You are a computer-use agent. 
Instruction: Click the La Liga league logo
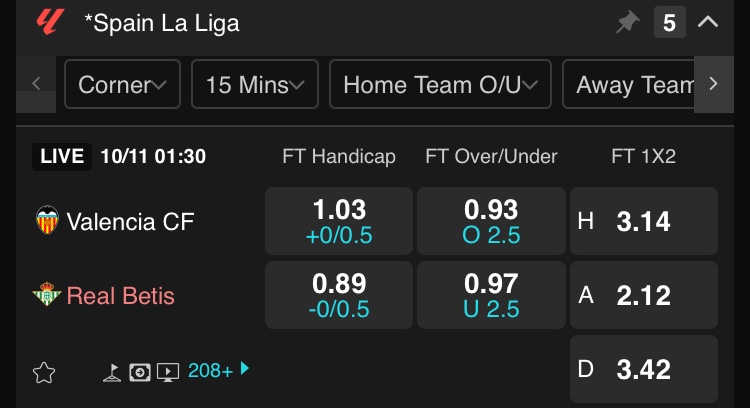point(49,22)
